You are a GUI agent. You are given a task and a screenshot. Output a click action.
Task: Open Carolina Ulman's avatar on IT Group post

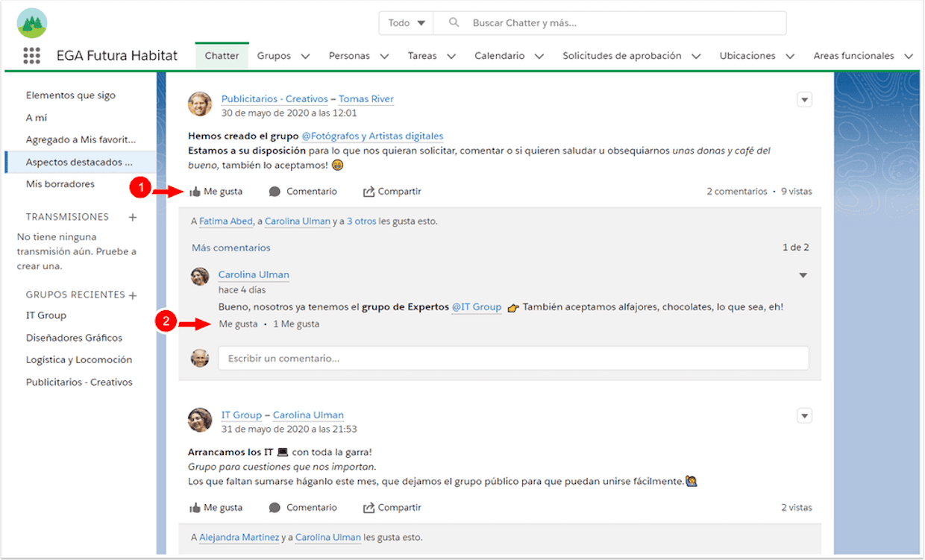[x=200, y=421]
